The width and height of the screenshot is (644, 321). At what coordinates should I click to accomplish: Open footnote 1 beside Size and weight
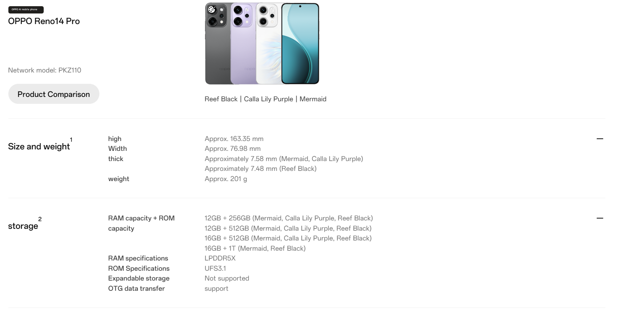pyautogui.click(x=71, y=140)
